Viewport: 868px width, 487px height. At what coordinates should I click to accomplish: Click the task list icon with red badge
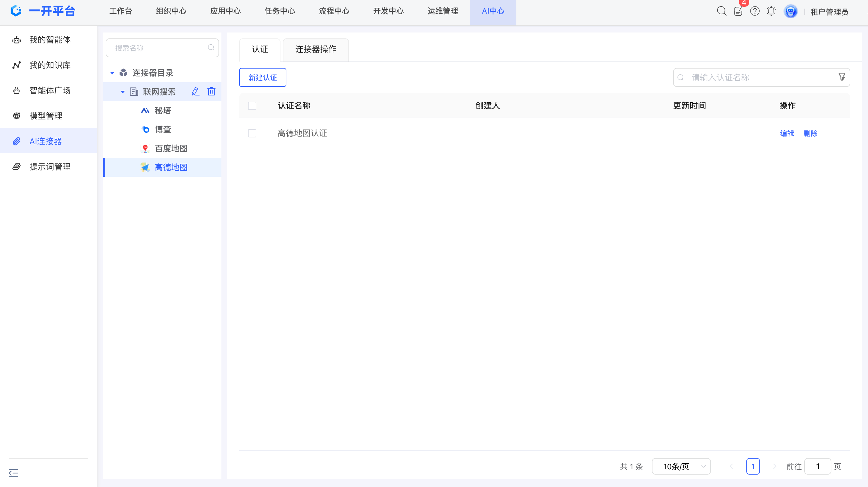pyautogui.click(x=738, y=11)
